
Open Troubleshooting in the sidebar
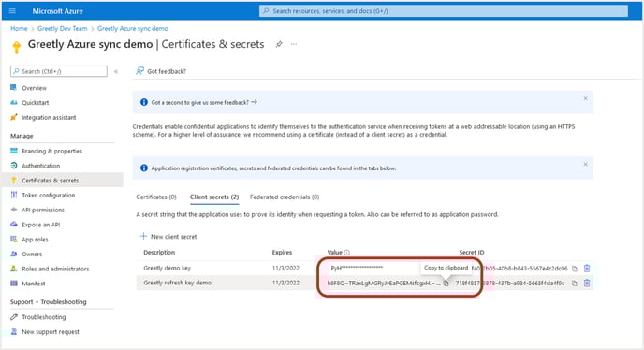click(44, 317)
